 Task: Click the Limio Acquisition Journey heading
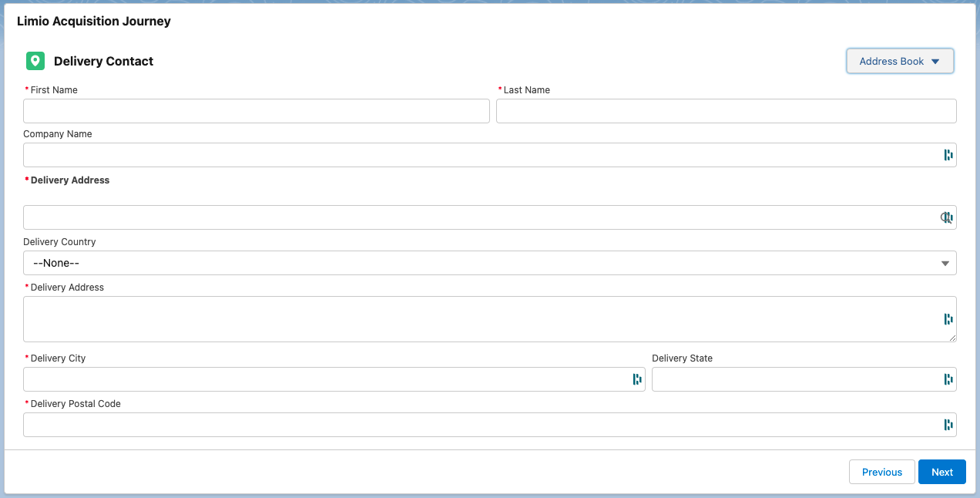point(94,21)
